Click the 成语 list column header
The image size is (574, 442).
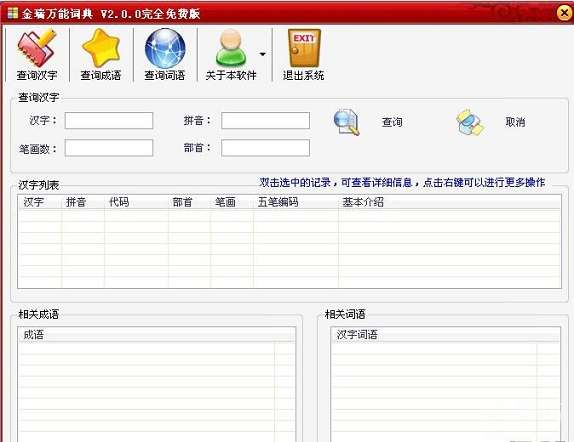(x=146, y=335)
